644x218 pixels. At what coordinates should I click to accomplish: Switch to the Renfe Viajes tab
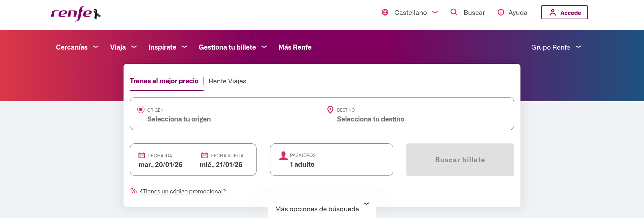(227, 81)
